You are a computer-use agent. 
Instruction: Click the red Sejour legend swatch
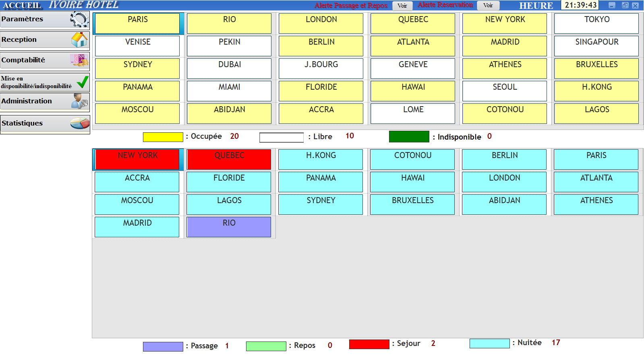369,344
